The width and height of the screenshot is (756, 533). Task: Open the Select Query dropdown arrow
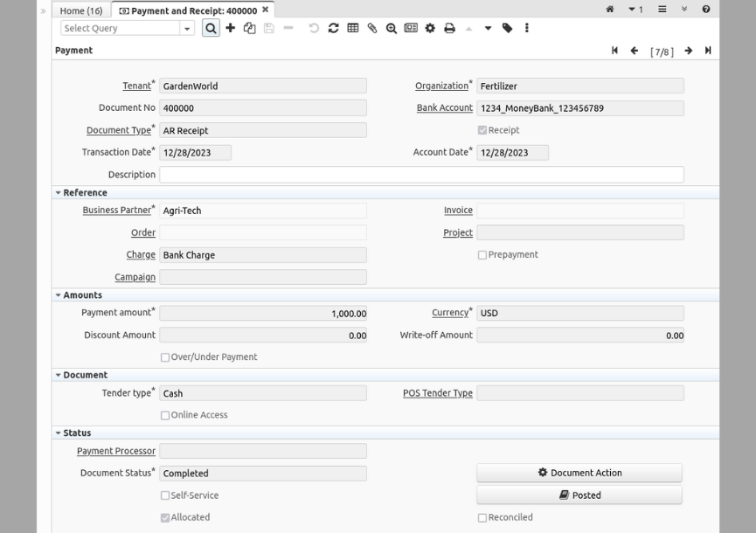[186, 29]
